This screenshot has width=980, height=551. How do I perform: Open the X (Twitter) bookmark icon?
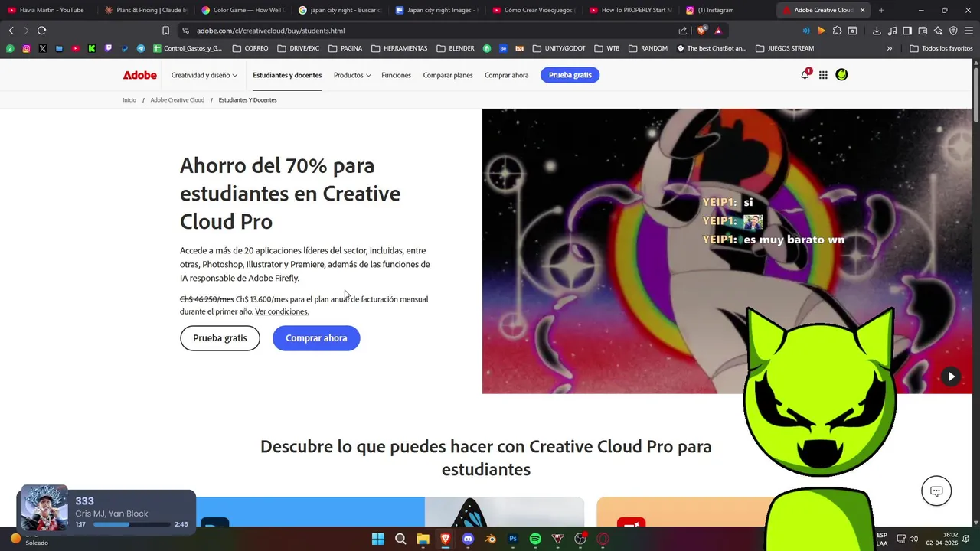click(x=42, y=48)
